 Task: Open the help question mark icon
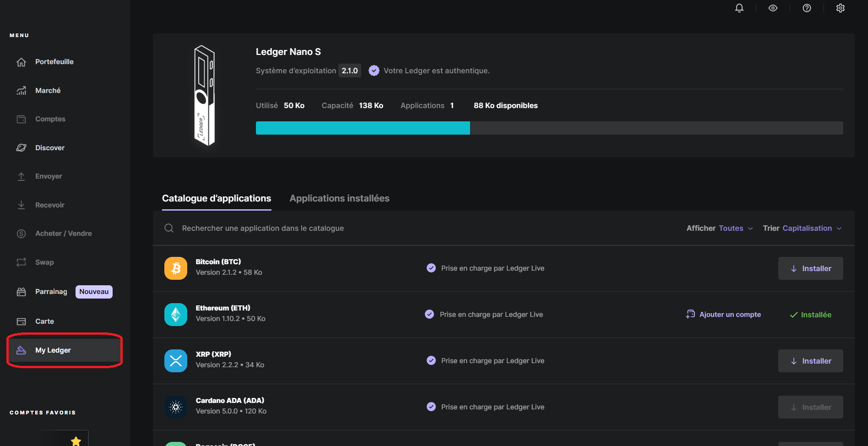(807, 8)
